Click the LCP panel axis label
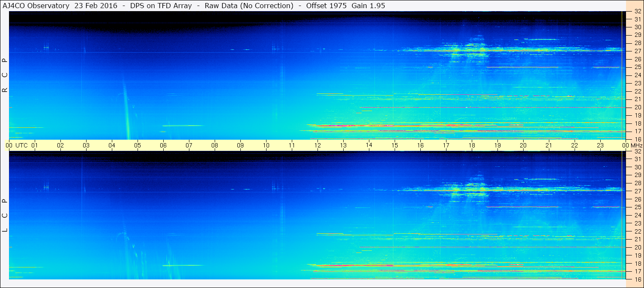Image resolution: width=644 pixels, height=288 pixels. (x=5, y=216)
